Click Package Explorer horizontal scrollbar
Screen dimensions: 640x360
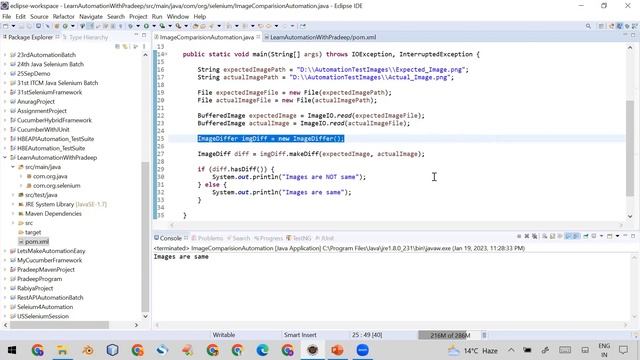point(60,325)
